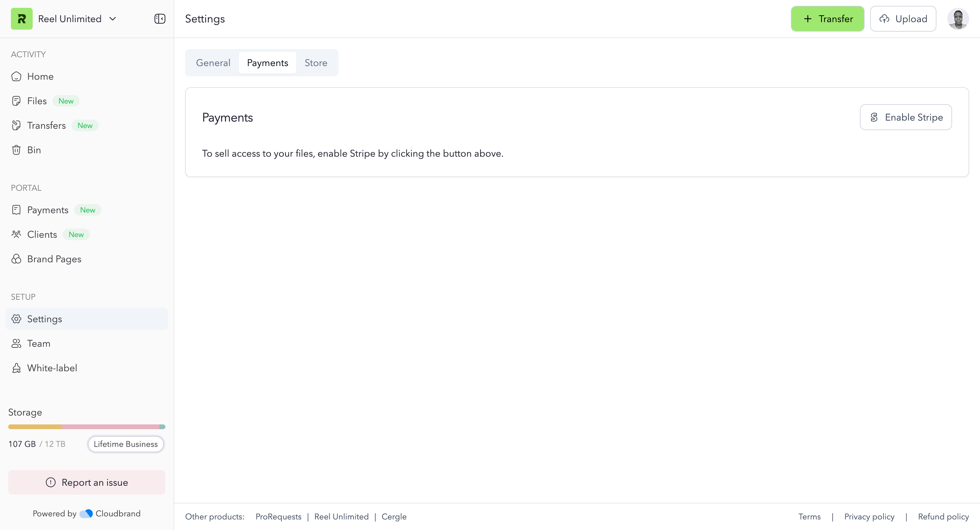The width and height of the screenshot is (980, 530).
Task: Open Team settings via the people icon
Action: click(x=16, y=343)
